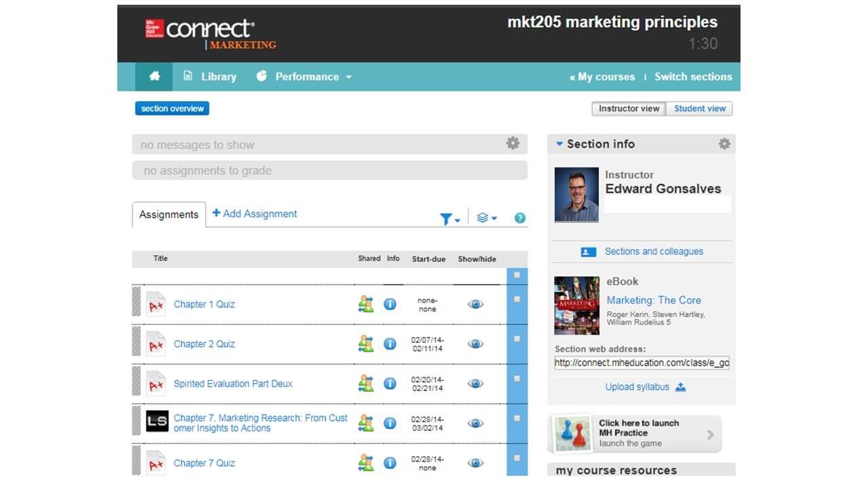The image size is (868, 488).
Task: Open Spirited Evaluation Part Deux
Action: (233, 384)
